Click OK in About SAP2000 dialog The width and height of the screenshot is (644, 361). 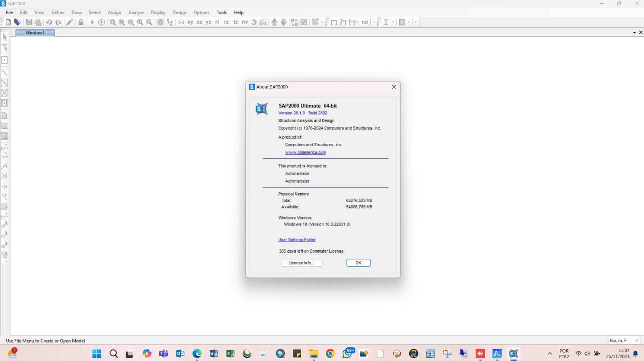coord(358,263)
